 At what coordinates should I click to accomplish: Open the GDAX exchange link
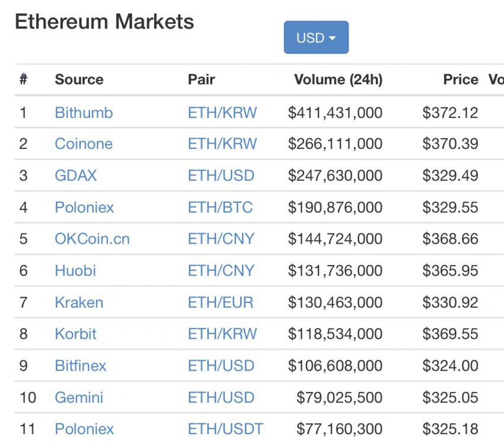(x=75, y=175)
